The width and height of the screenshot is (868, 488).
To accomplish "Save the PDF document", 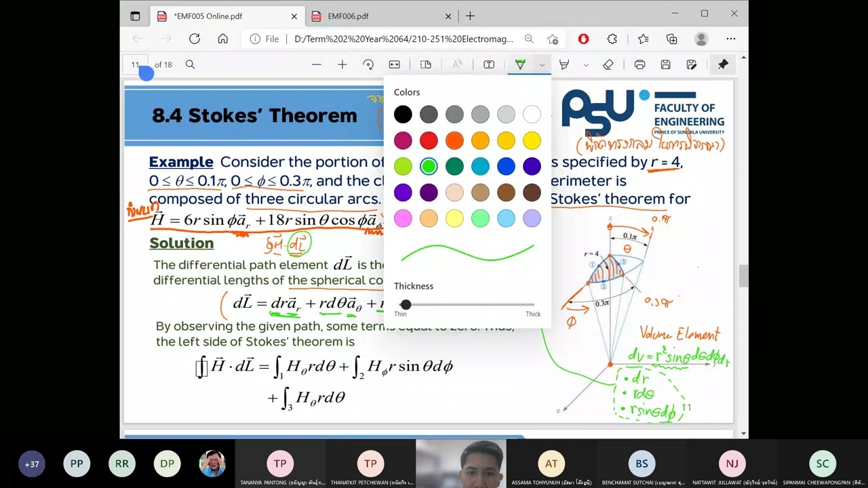I will (665, 64).
